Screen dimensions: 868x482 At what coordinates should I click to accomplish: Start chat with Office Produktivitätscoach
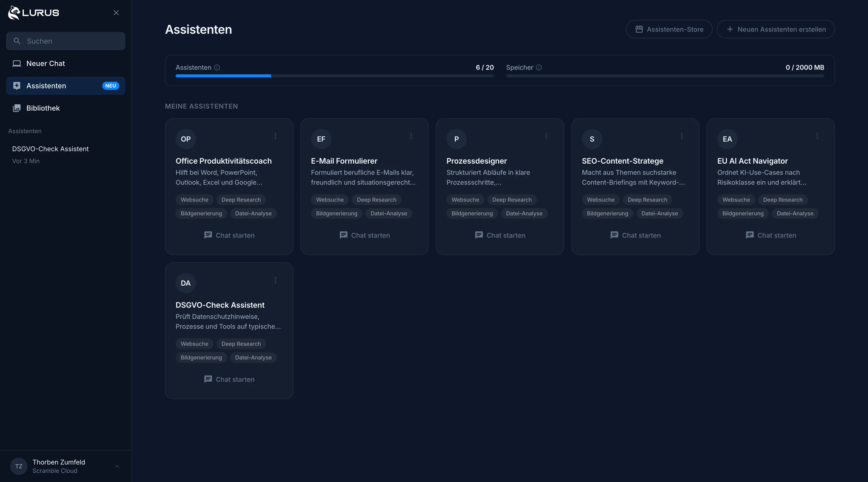pos(229,235)
